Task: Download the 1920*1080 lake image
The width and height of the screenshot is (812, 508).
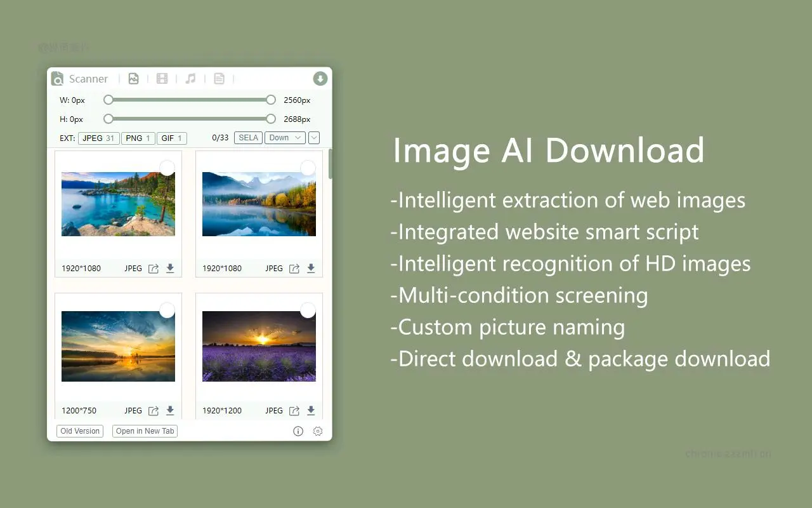Action: (170, 268)
